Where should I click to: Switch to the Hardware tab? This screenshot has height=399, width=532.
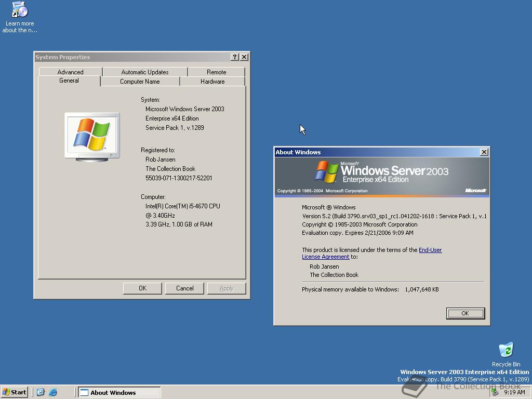coord(212,82)
